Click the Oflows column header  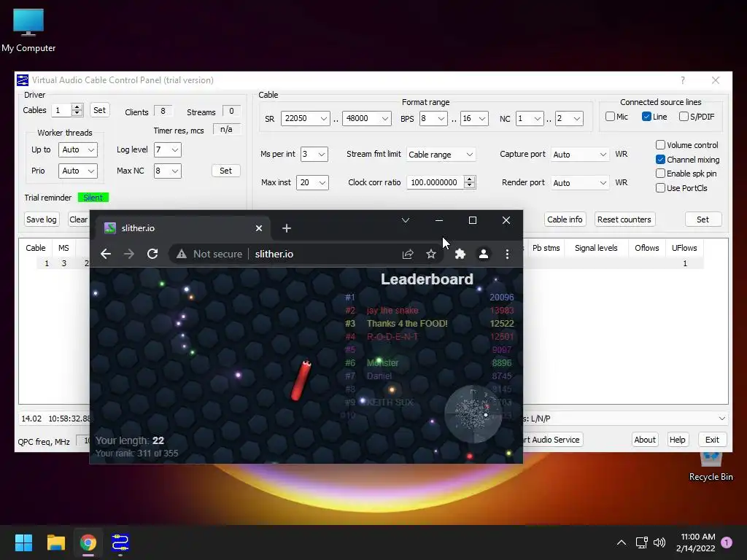coord(647,248)
